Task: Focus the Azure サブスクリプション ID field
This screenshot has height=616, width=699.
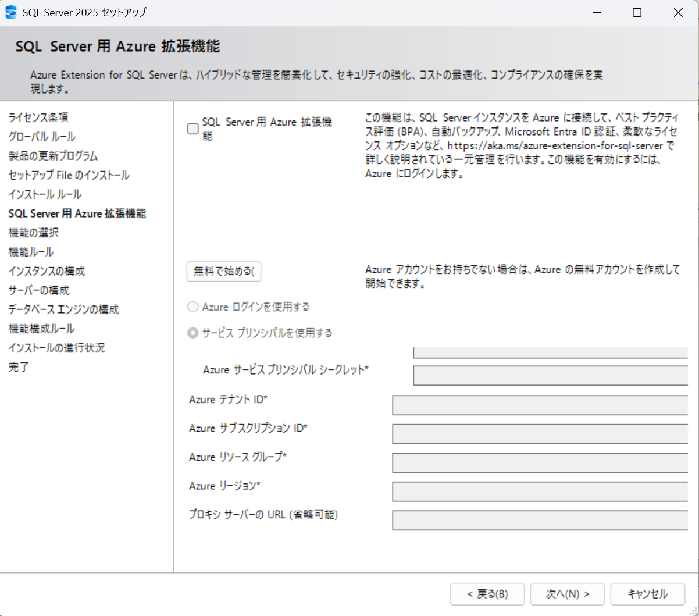Action: coord(540,434)
